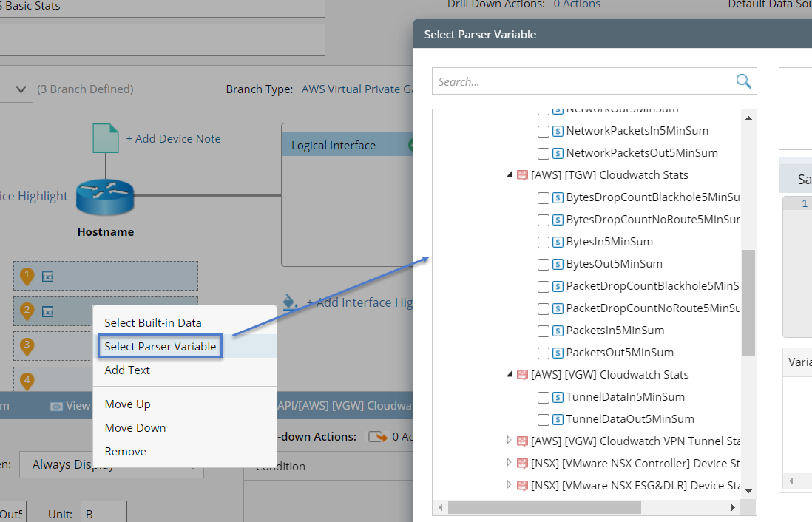Click the Drill-down Actions arrow icon
The image size is (812, 522).
[378, 437]
